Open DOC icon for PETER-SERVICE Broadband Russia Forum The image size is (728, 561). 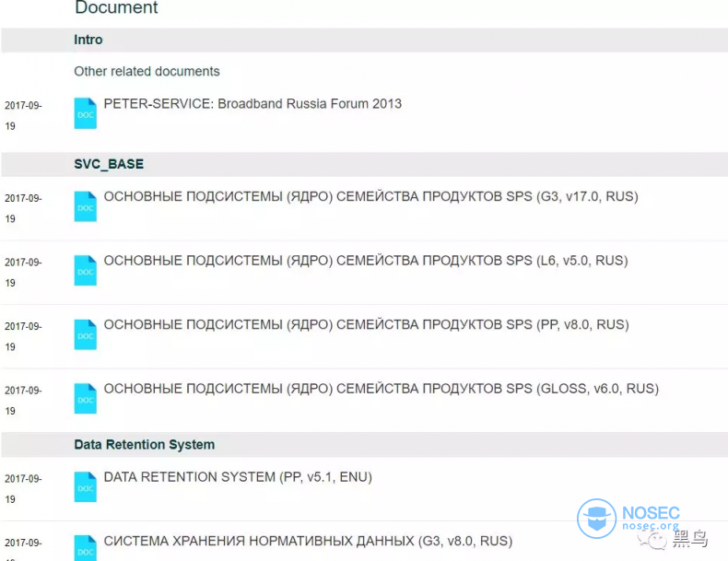pos(86,113)
